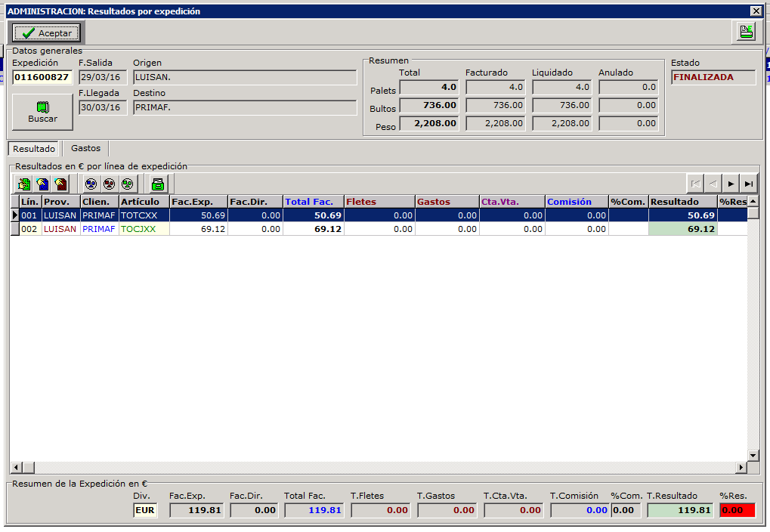The width and height of the screenshot is (770, 532).
Task: Click the export report icon at top right
Action: tap(746, 32)
